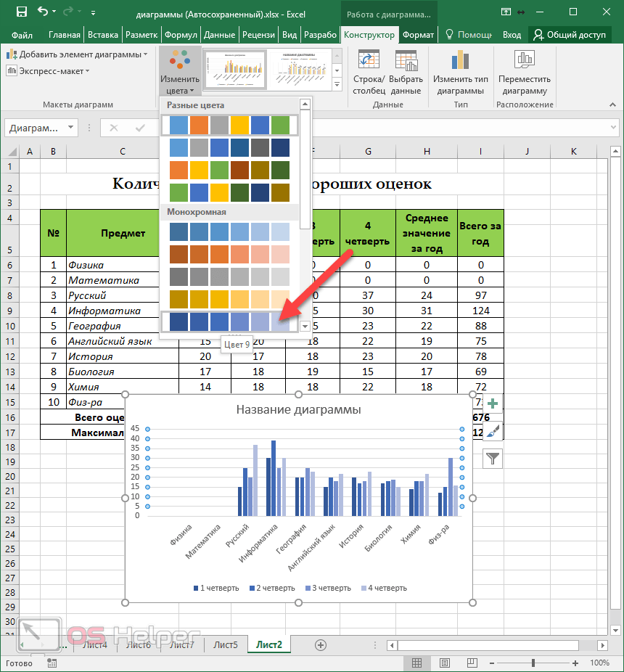Switch to Page Layout view icon

(x=445, y=663)
